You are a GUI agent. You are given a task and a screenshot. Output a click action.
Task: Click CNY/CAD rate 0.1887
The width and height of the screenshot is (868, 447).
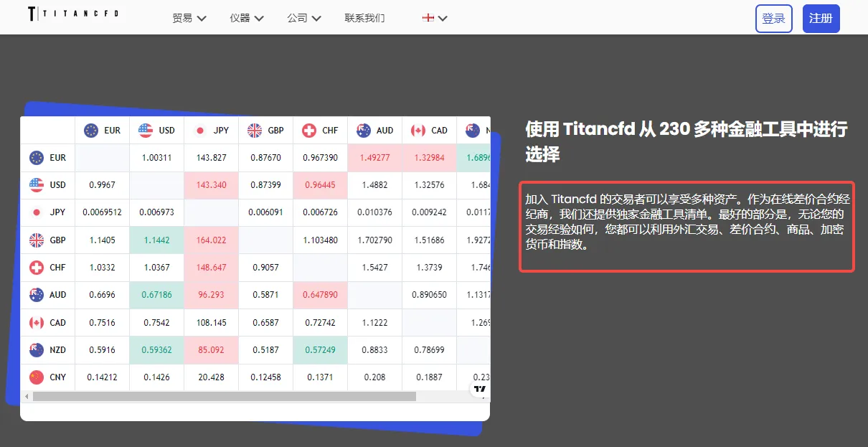(430, 377)
